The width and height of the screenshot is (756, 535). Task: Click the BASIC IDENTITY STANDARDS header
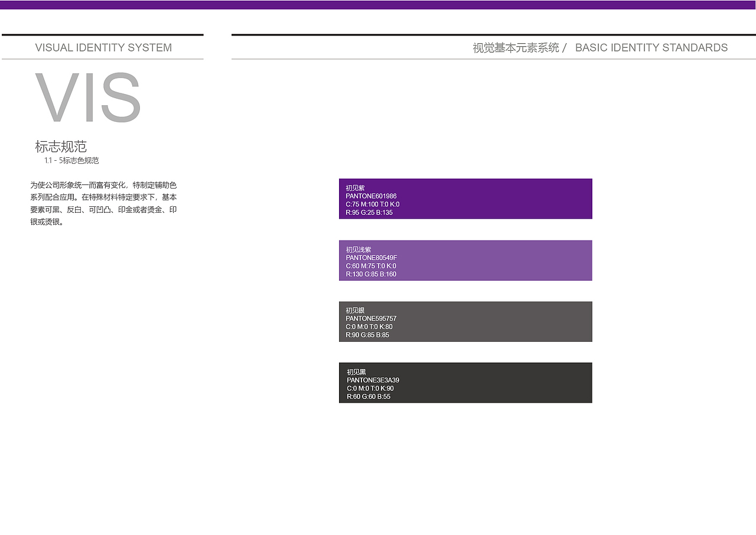651,48
